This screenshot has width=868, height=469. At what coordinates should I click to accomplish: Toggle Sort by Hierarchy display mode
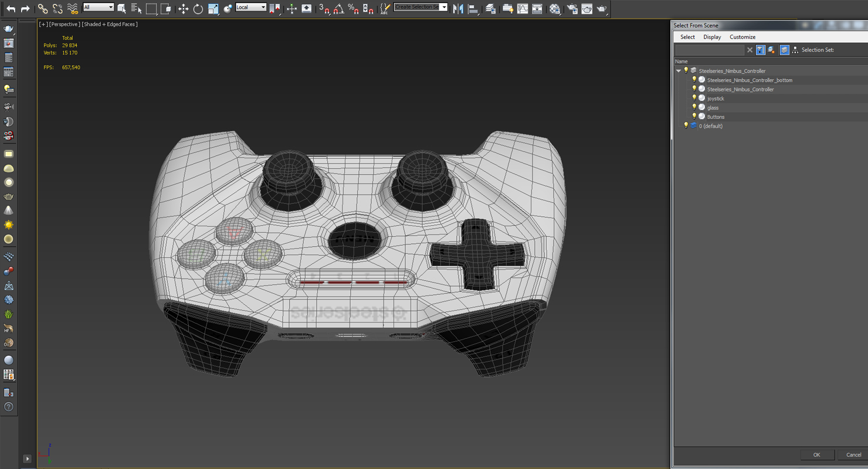795,50
